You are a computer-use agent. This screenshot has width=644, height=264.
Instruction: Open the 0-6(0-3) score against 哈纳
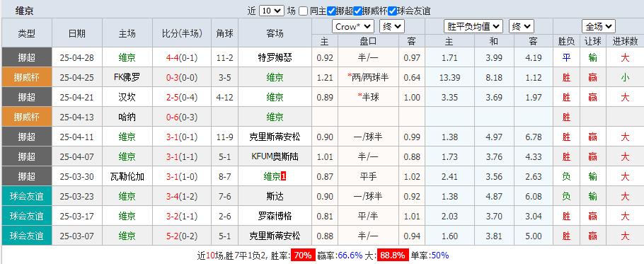[x=182, y=117]
